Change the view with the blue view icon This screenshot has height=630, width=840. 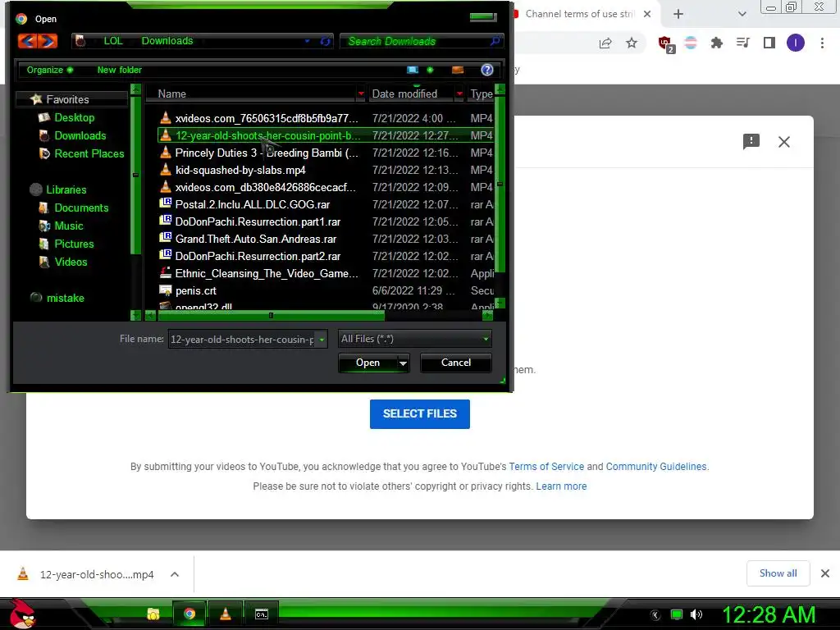click(412, 70)
